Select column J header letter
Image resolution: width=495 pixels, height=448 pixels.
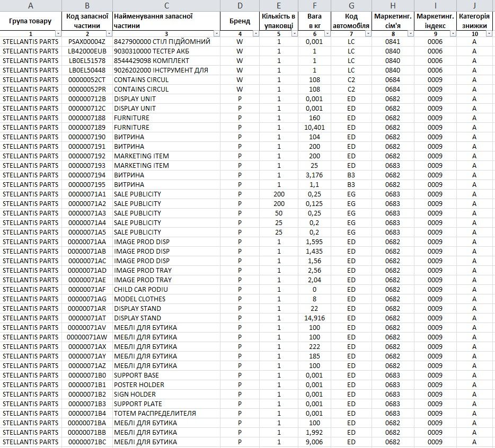click(474, 5)
